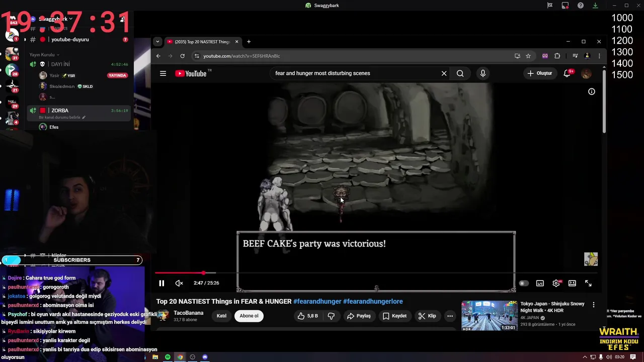Switch player to theater mode
Image resolution: width=644 pixels, height=362 pixels.
572,283
